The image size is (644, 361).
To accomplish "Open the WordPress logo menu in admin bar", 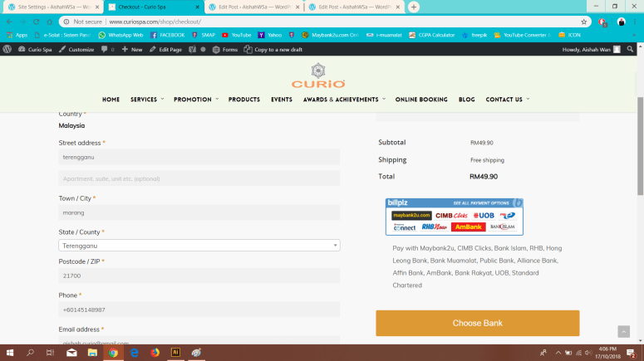I will 7,49.
